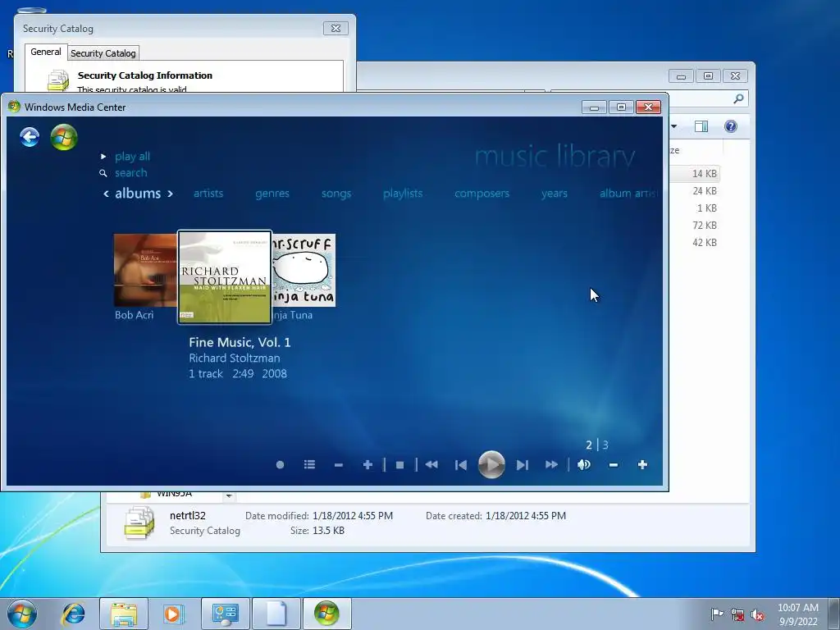The image size is (840, 630).
Task: Switch to playlists view
Action: pyautogui.click(x=403, y=194)
